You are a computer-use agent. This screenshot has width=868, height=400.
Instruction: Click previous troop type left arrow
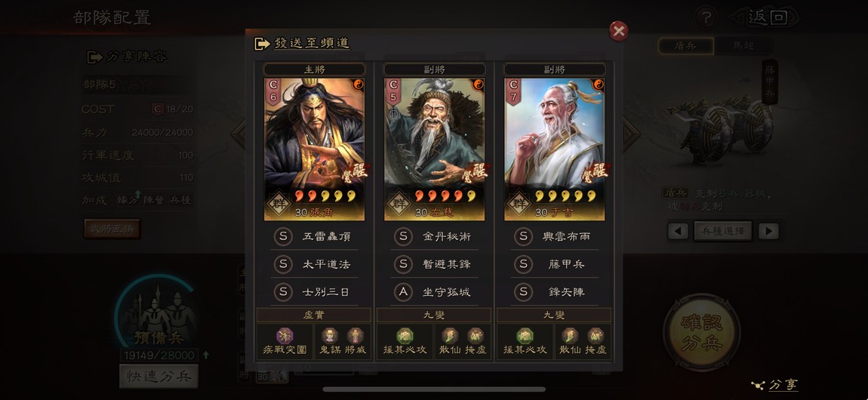[678, 231]
